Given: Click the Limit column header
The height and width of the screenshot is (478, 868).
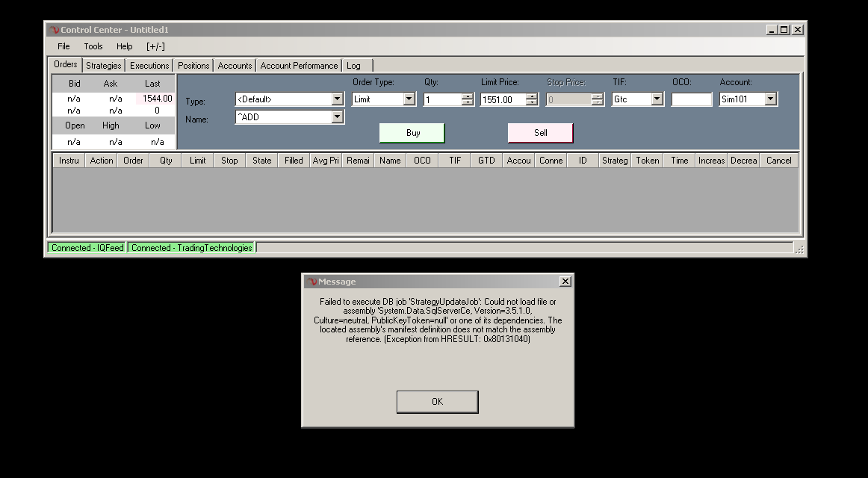Looking at the screenshot, I should tap(198, 161).
